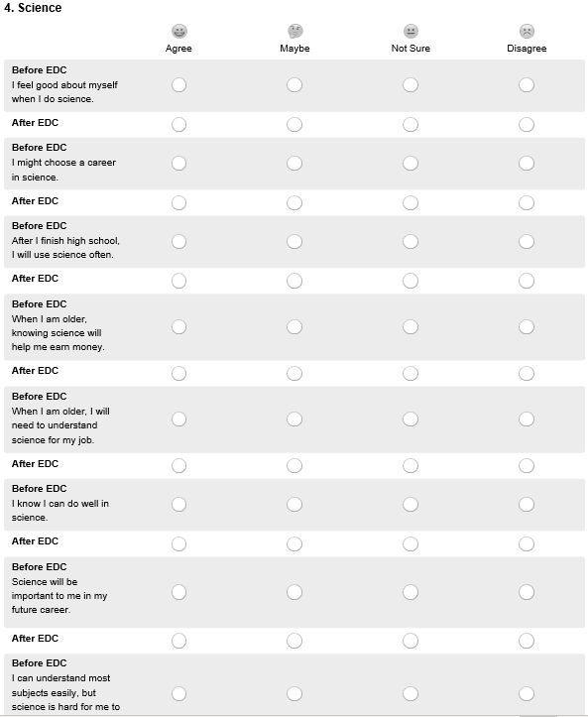This screenshot has width=588, height=717.
Task: Choose Disagree for 'science will help me earn money'
Action: 527,327
